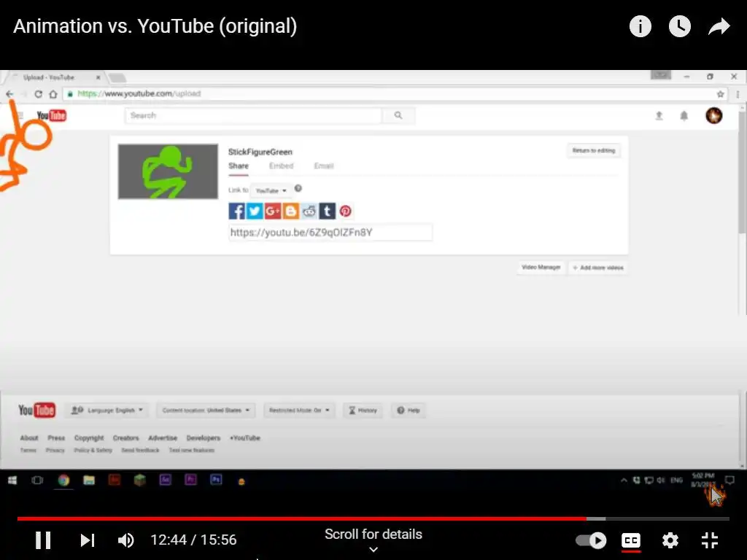Open the Copyright footer link
747x560 pixels.
(88, 437)
